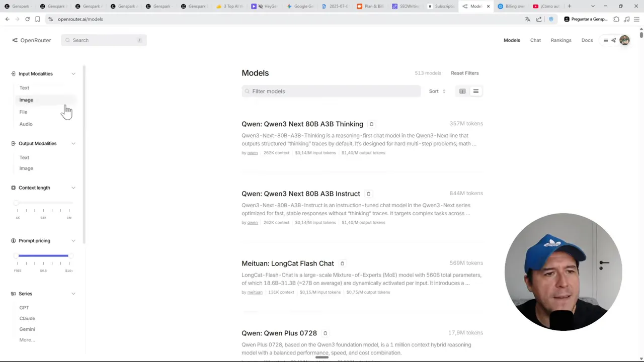Toggle the Text output modality filter
This screenshot has width=644, height=362.
click(24, 157)
